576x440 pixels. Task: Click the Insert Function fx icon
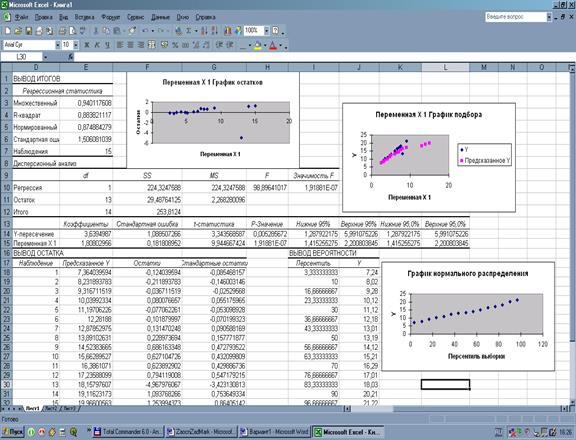tap(71, 57)
